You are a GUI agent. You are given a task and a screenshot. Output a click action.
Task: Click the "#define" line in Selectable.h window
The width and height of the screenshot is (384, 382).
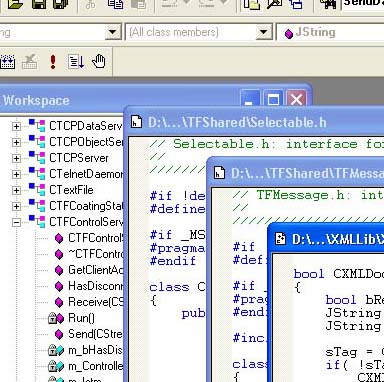tap(177, 209)
